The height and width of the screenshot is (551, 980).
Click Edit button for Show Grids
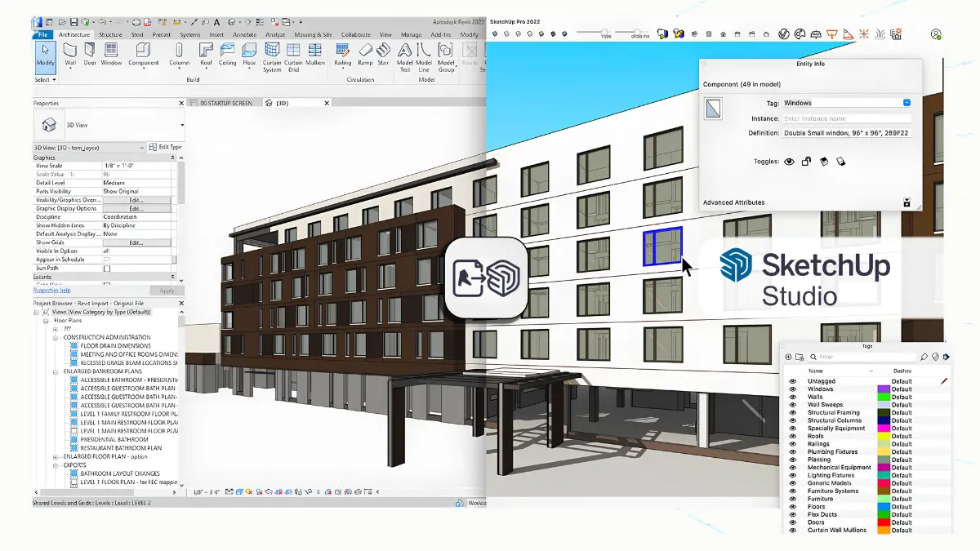point(136,242)
